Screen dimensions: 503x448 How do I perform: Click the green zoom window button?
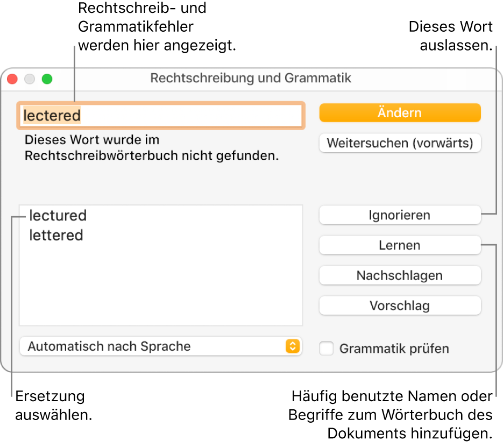[47, 79]
